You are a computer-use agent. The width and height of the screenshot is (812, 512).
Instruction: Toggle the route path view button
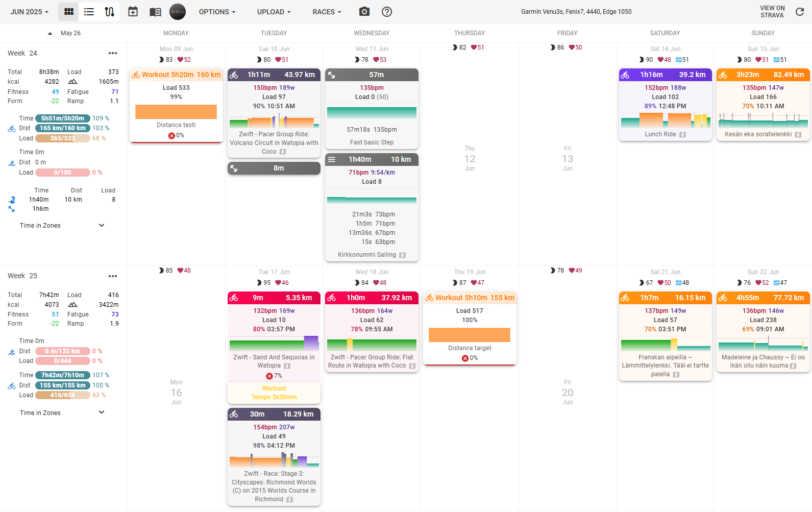109,12
